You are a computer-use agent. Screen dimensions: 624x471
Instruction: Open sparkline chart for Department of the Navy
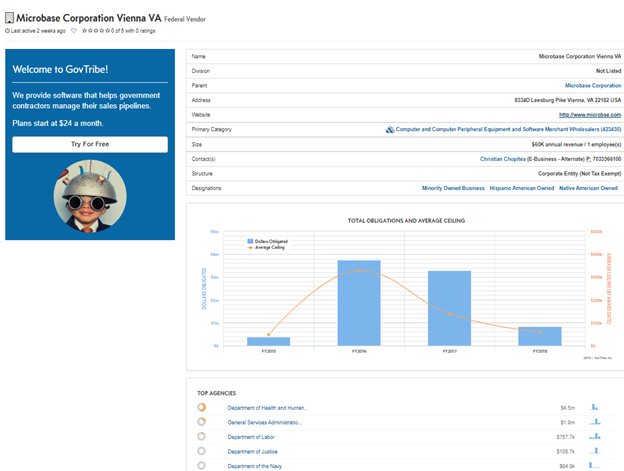595,465
